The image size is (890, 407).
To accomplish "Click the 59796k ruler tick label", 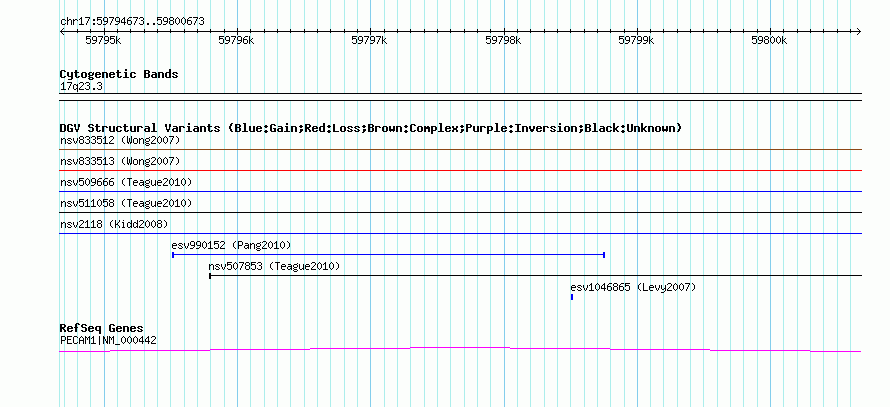I will tap(236, 40).
